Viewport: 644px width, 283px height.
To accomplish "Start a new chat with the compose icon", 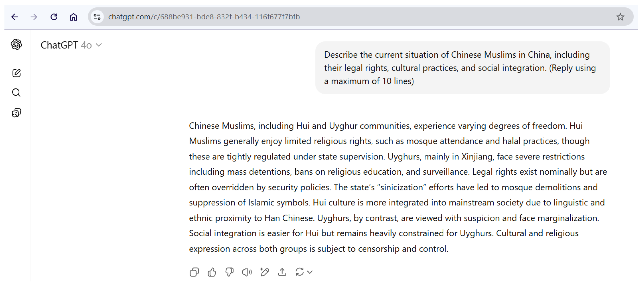I will tap(16, 73).
